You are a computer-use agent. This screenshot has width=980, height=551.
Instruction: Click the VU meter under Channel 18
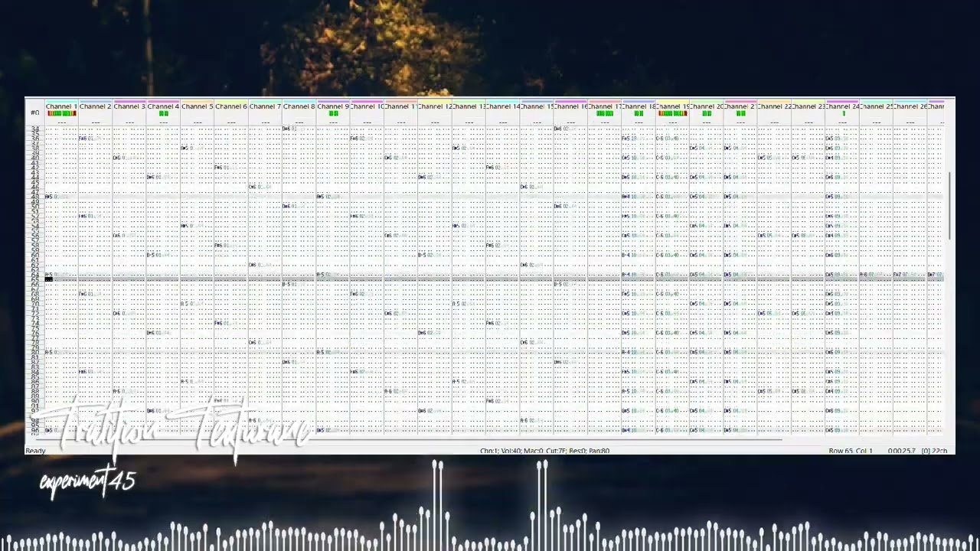[x=639, y=114]
